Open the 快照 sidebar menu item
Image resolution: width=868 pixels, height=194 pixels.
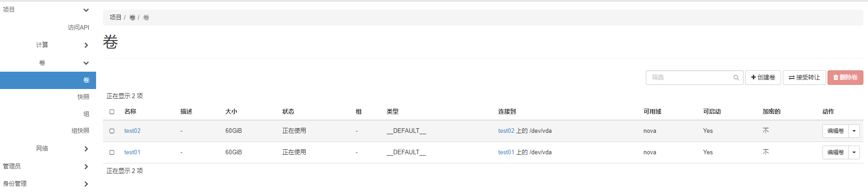click(83, 97)
